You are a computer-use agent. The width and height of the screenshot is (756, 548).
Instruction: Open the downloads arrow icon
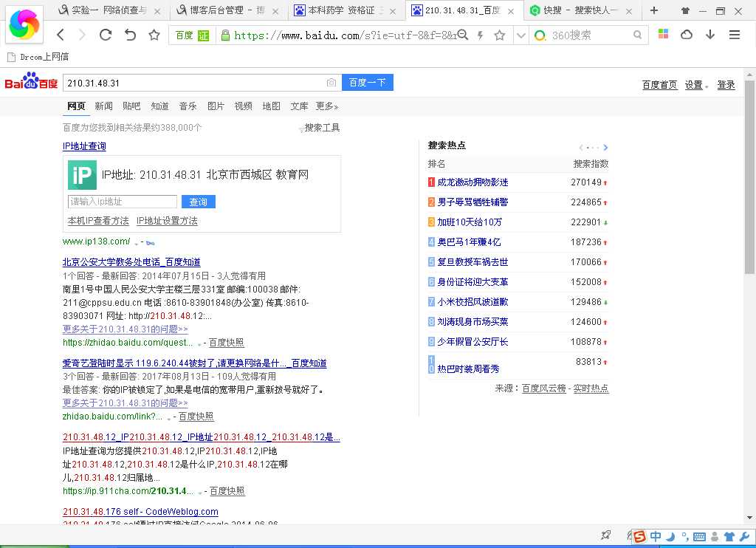710,34
